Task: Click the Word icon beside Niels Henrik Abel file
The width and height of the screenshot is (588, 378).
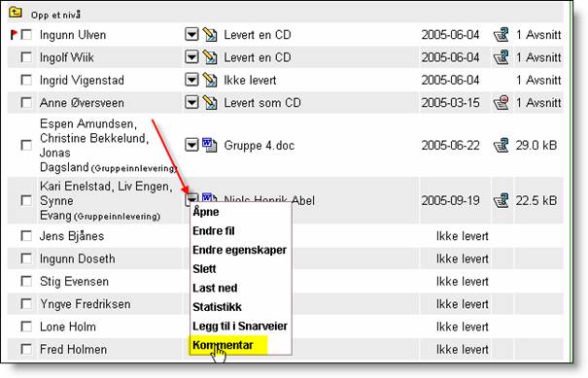Action: (x=209, y=197)
